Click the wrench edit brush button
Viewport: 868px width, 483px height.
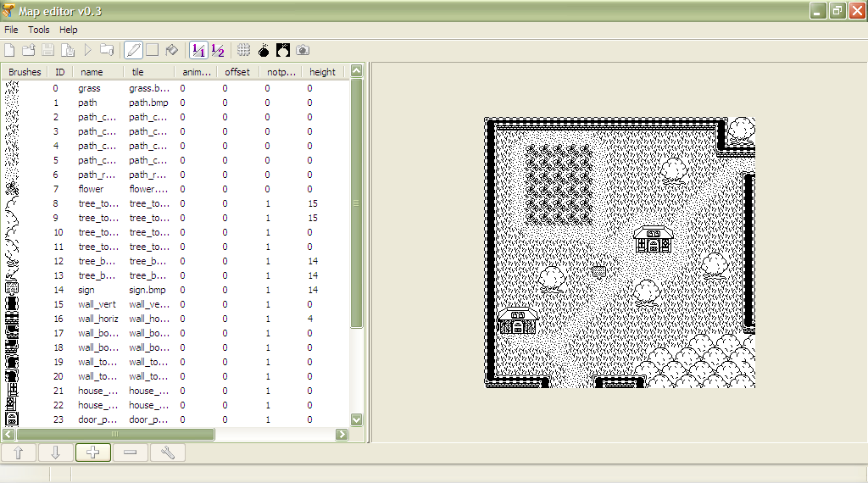click(167, 452)
